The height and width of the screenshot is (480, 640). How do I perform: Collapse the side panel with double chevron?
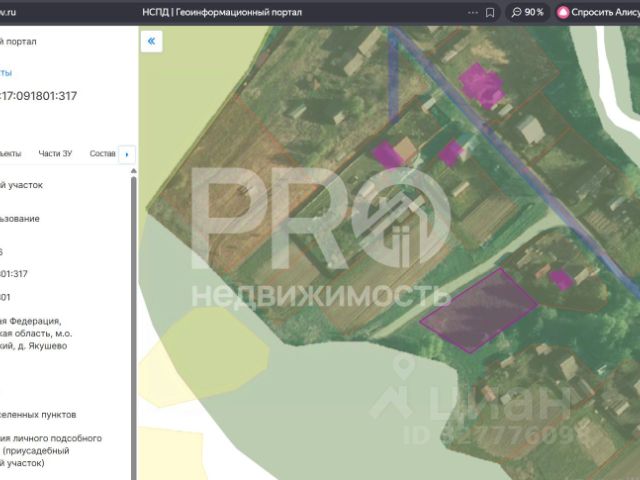[x=151, y=41]
